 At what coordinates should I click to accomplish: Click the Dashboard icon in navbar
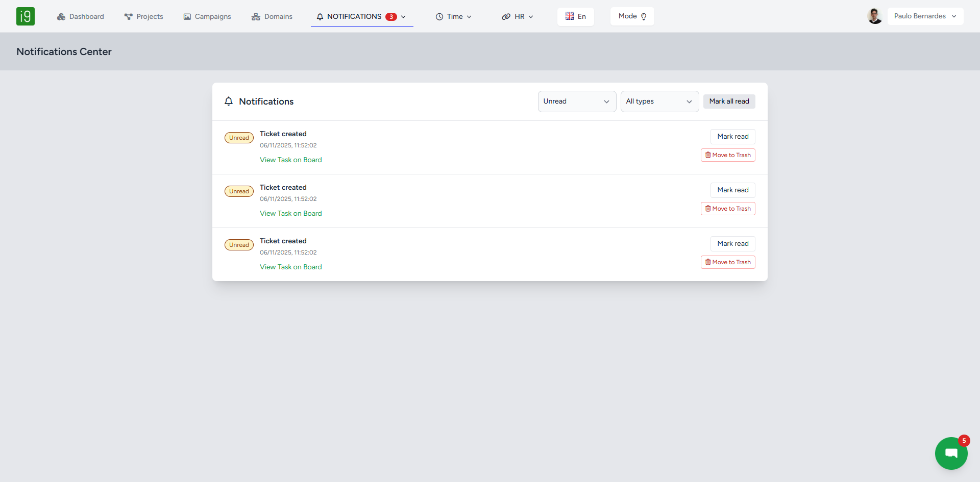61,17
